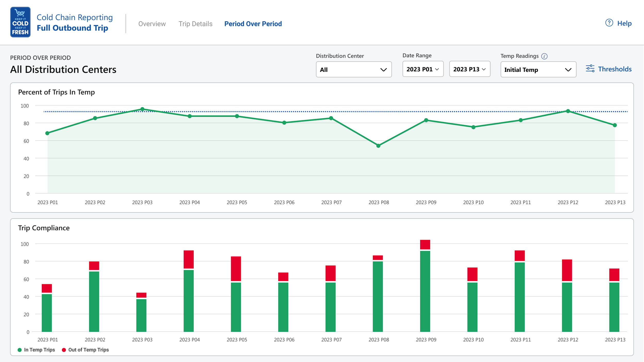Switch to the Overview tab
The width and height of the screenshot is (644, 362).
coord(152,24)
